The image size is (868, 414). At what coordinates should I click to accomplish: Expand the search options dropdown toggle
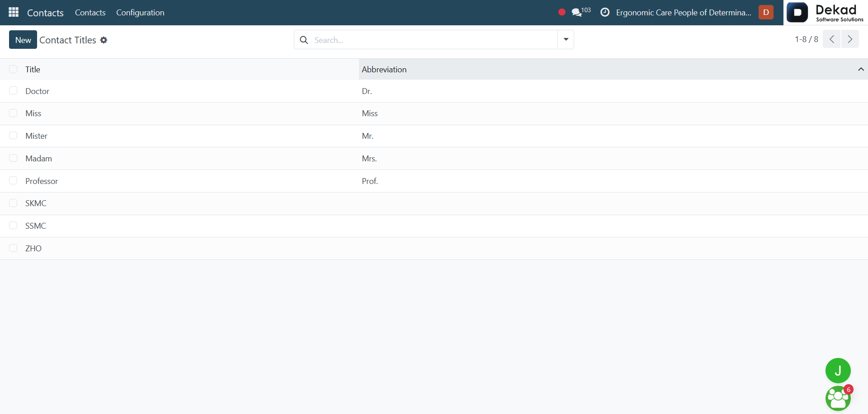[x=566, y=40]
